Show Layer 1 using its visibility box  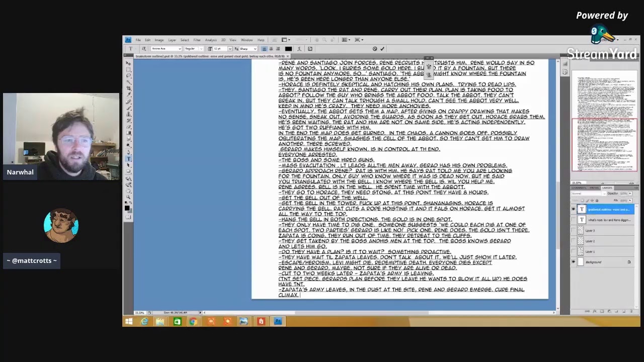coord(574,251)
